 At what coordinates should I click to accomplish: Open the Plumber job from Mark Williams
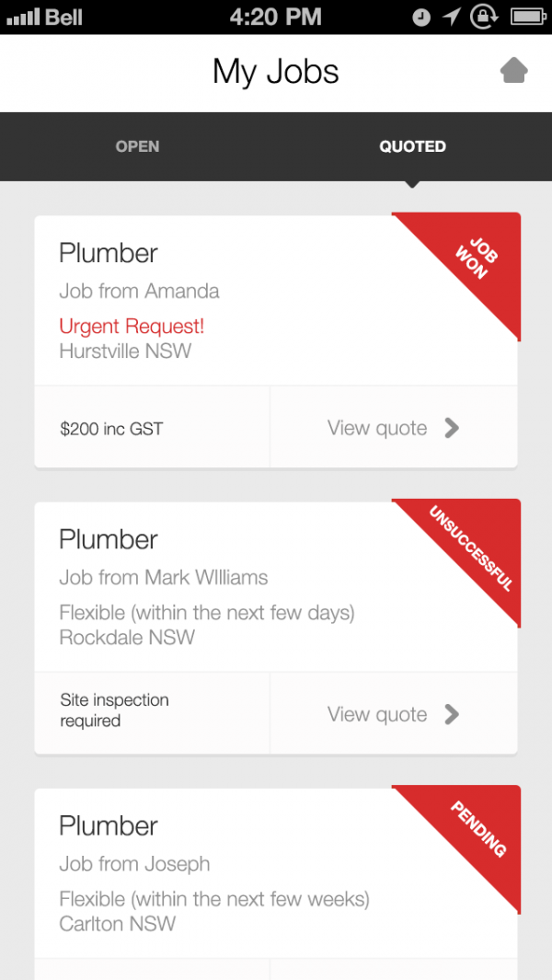click(109, 539)
